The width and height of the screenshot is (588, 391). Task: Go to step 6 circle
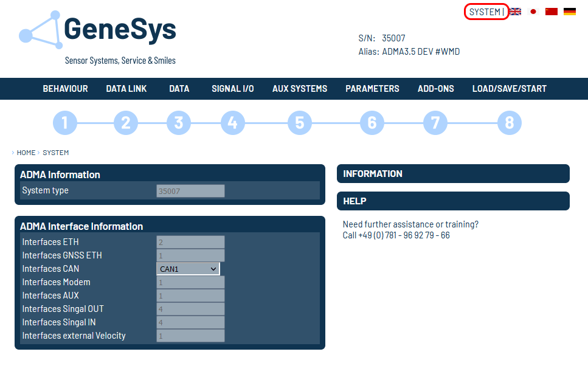pyautogui.click(x=372, y=123)
